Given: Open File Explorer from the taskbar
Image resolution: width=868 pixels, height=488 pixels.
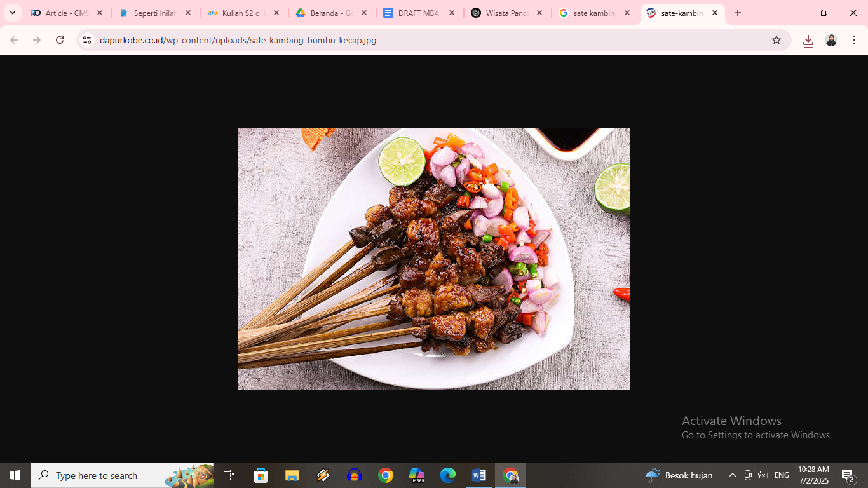Looking at the screenshot, I should click(291, 475).
